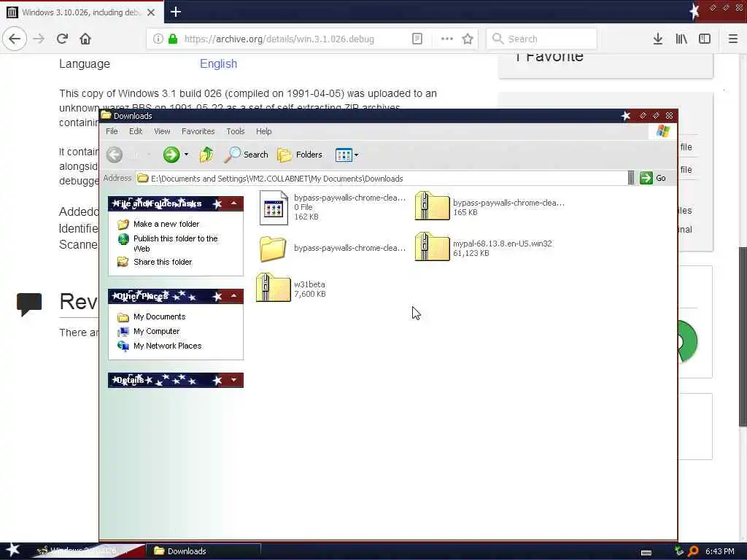
Task: Open the Forward button history dropdown
Action: pyautogui.click(x=186, y=155)
